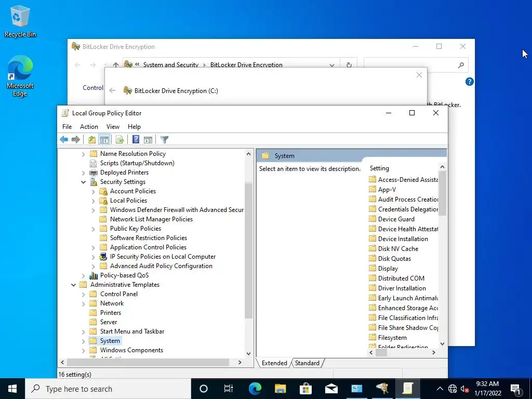This screenshot has width=532, height=399.
Task: Click tree pane horizontal scrollbar thumb
Action: pos(148,362)
